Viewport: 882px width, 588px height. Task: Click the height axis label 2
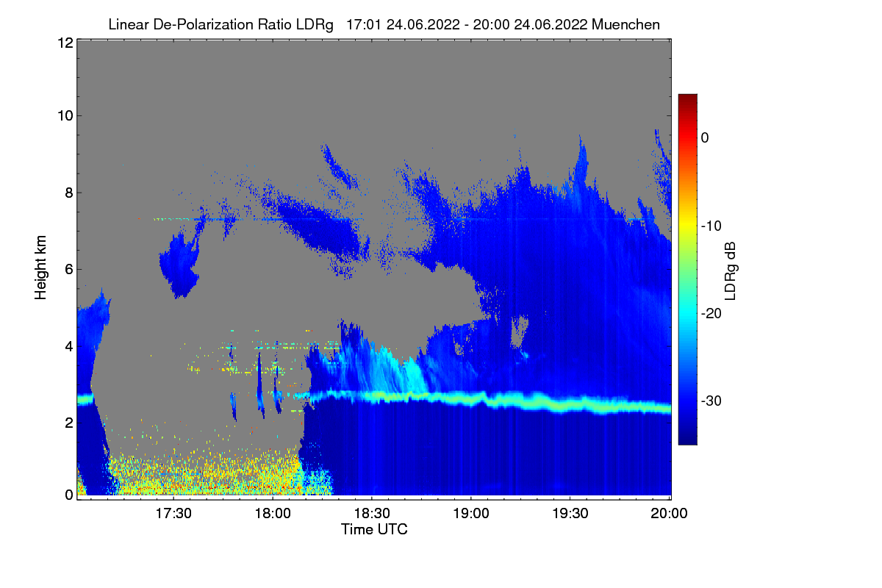click(x=68, y=422)
